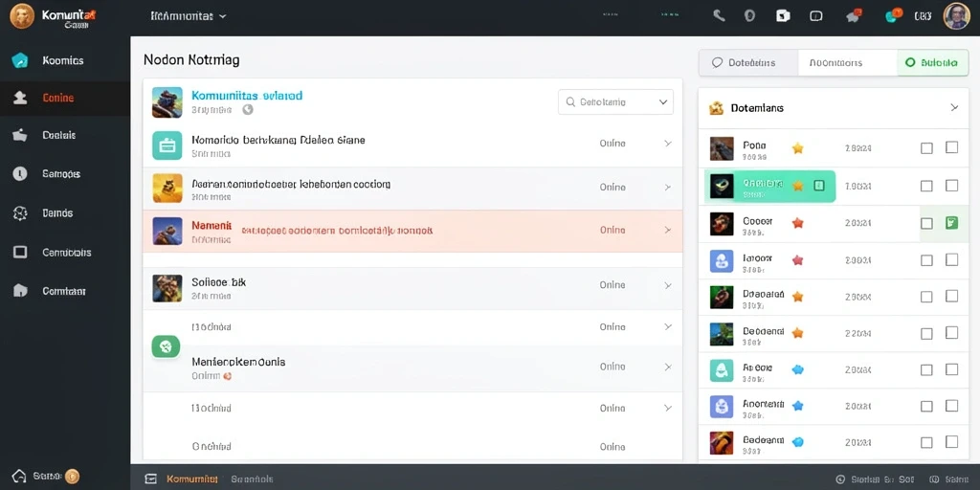The image size is (980, 490).
Task: Click the rounded square top bar icon
Action: (816, 16)
